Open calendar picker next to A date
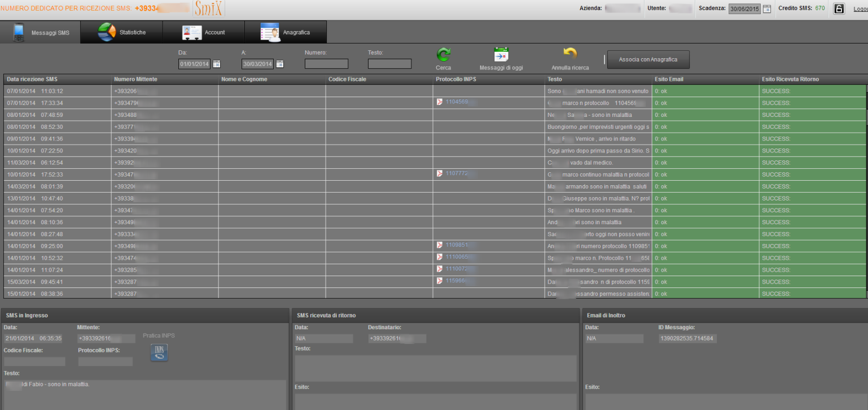The width and height of the screenshot is (868, 410). click(280, 64)
